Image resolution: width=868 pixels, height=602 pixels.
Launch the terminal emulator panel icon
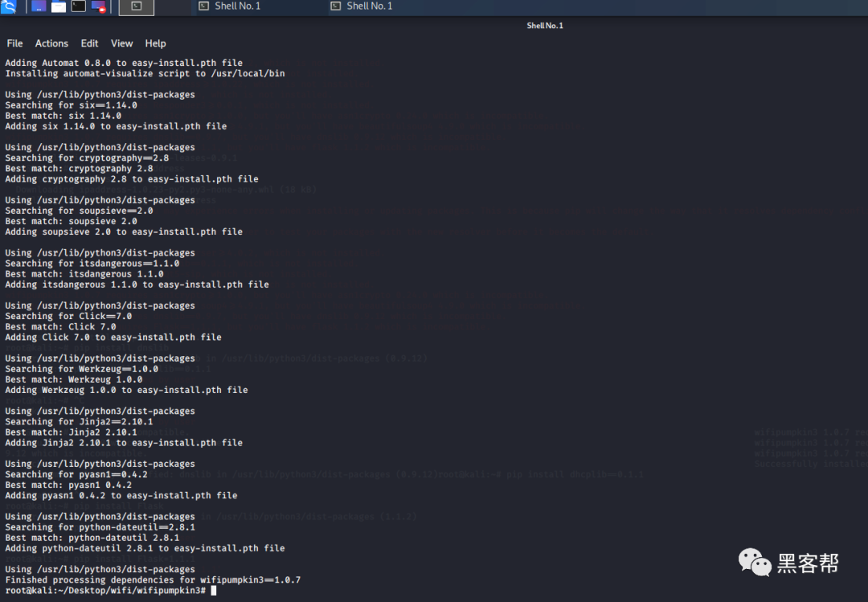(79, 6)
